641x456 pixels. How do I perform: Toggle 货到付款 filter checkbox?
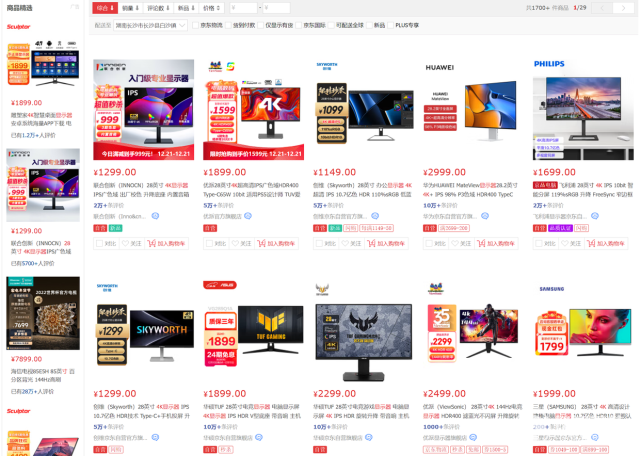point(228,25)
